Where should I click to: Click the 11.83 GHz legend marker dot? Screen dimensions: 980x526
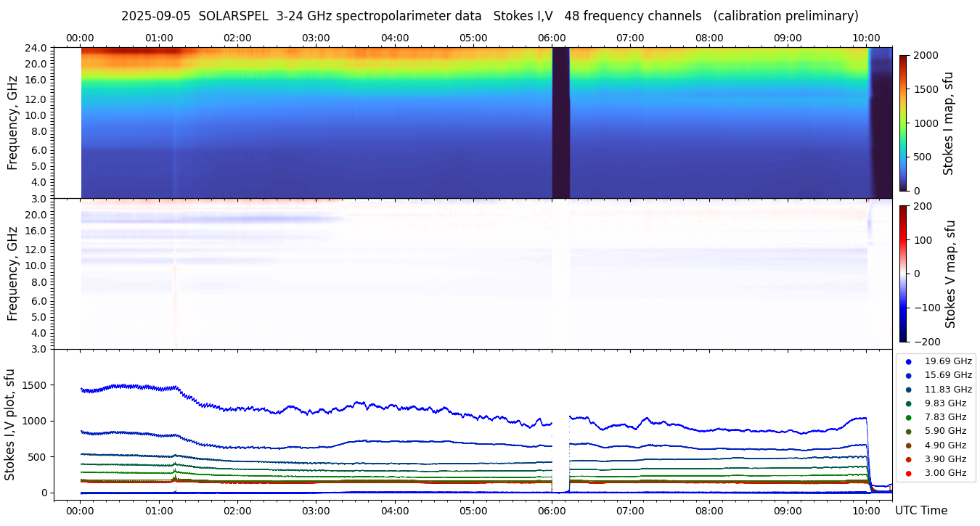point(908,390)
